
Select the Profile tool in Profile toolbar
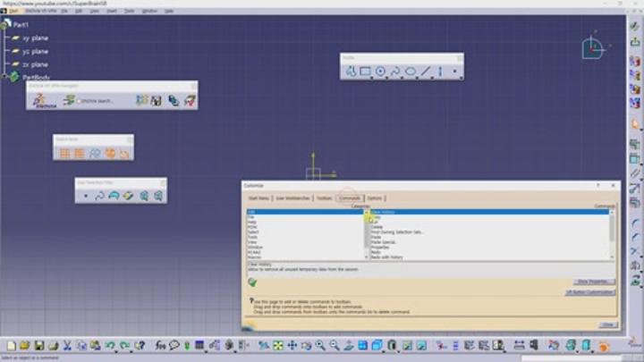point(351,72)
